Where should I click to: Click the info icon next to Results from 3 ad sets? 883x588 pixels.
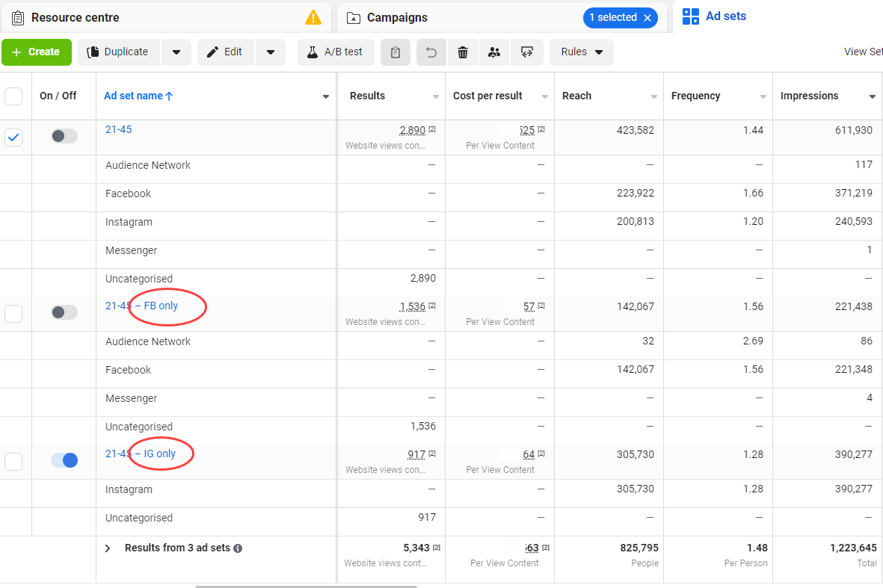239,548
